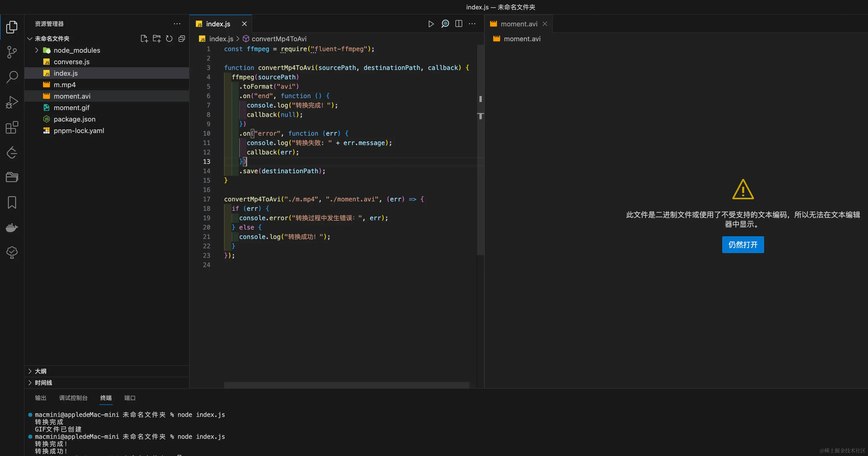Open explorer panel more actions menu

click(x=177, y=24)
